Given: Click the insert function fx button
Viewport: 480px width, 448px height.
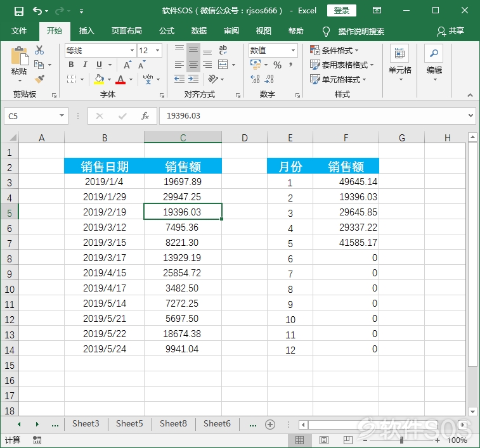Looking at the screenshot, I should pyautogui.click(x=145, y=116).
